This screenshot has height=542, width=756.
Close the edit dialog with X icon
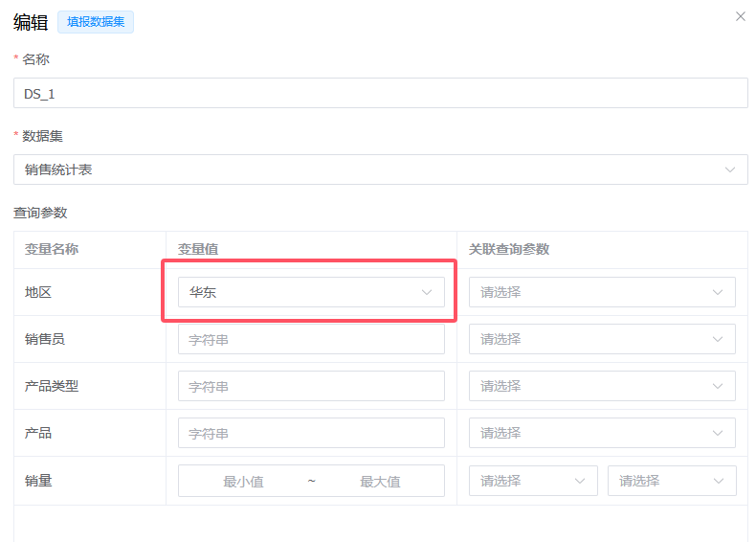pos(740,16)
